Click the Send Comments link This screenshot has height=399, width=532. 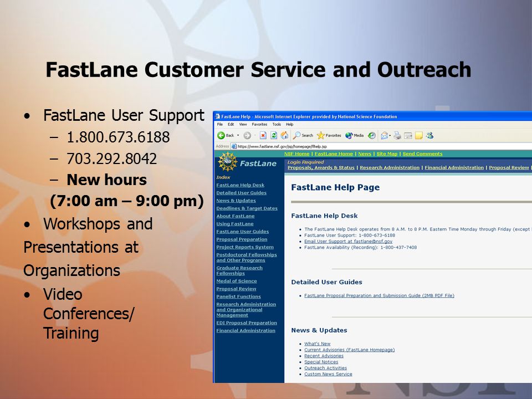(x=422, y=154)
